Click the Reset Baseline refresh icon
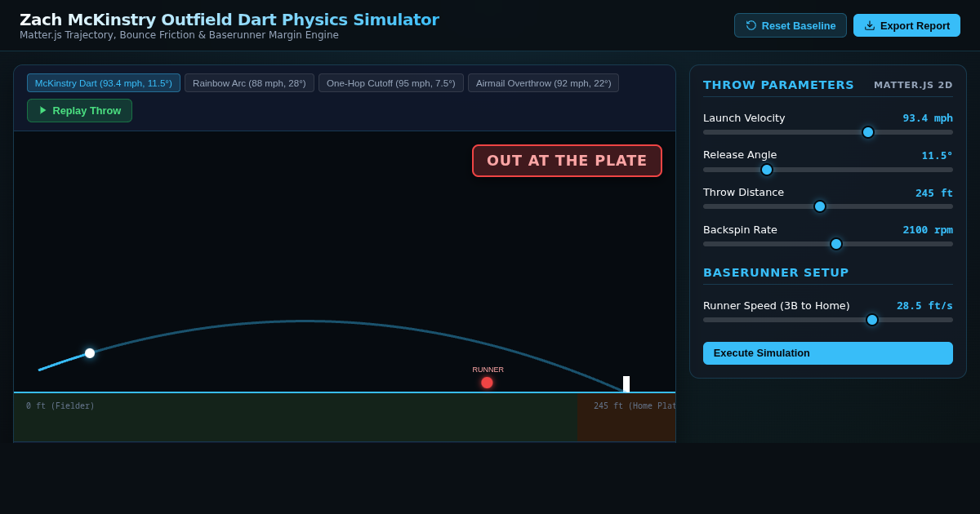This screenshot has height=514, width=980. [x=751, y=25]
